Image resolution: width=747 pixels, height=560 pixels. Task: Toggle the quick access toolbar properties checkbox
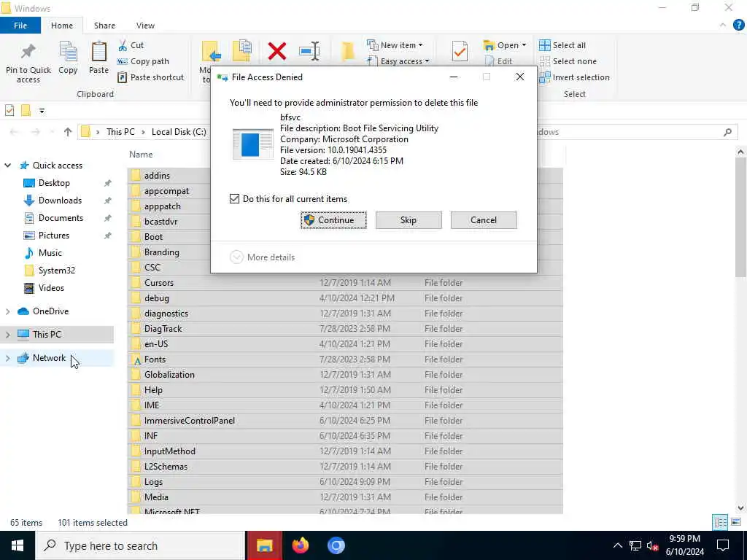[x=9, y=111]
